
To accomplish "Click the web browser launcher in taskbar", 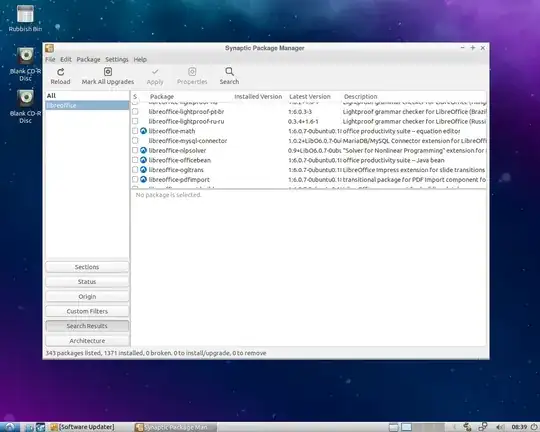I will [41, 427].
